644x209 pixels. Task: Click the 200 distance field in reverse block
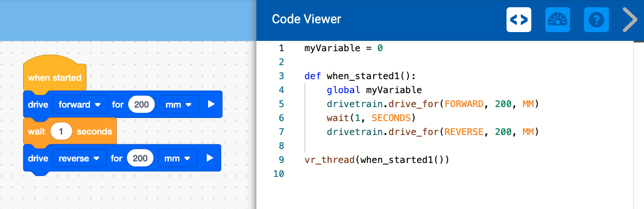pos(141,158)
